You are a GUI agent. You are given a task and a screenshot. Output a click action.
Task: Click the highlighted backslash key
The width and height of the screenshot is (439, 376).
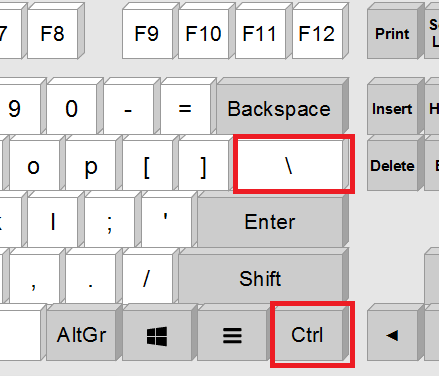294,164
